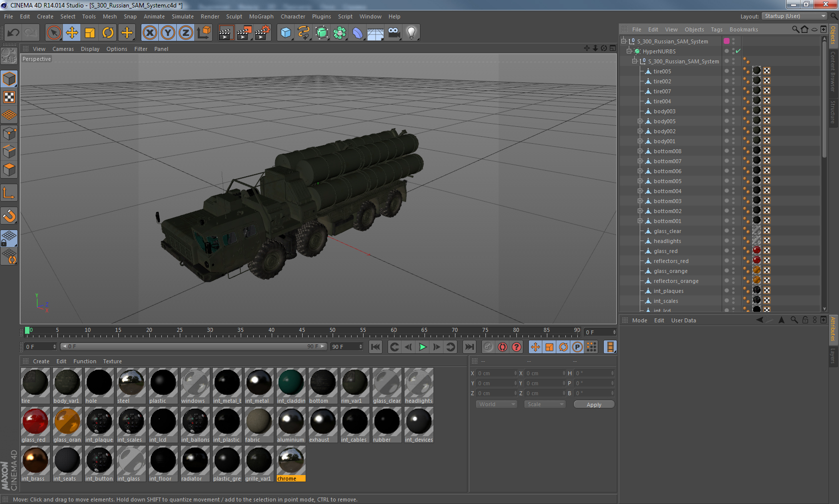This screenshot has width=839, height=504.
Task: Select the reflectors_orange object row
Action: tap(676, 281)
